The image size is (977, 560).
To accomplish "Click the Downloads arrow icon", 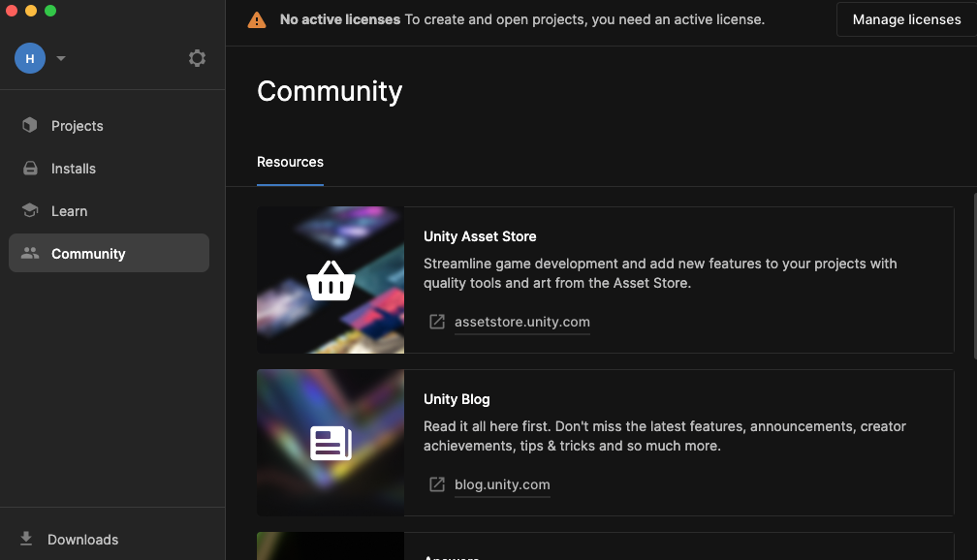I will tap(26, 539).
